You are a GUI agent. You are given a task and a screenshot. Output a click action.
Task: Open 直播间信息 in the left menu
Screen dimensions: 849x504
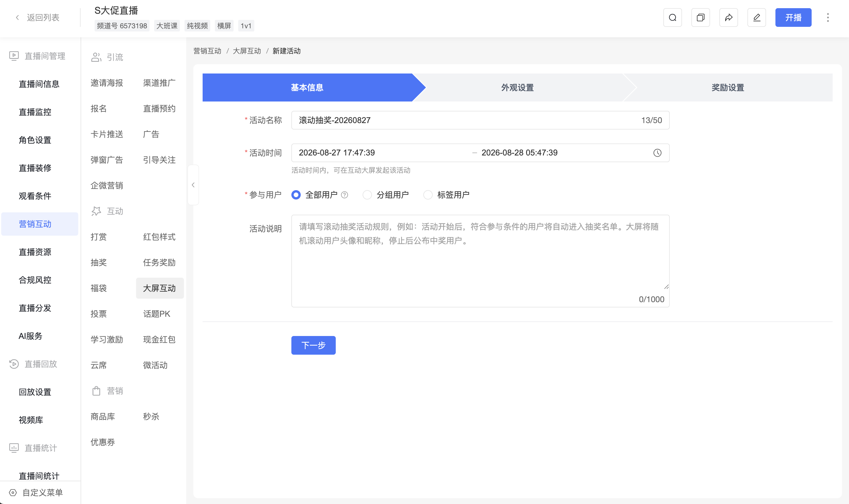(x=39, y=84)
